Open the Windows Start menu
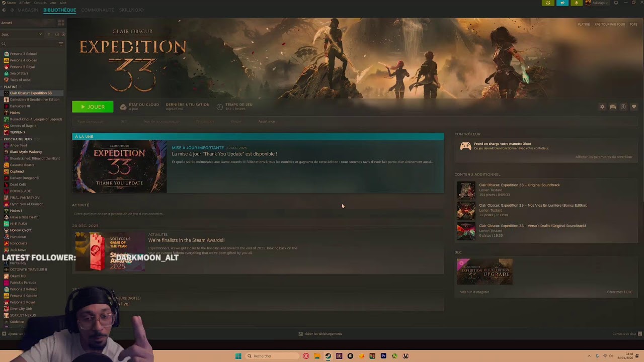 tap(238, 356)
